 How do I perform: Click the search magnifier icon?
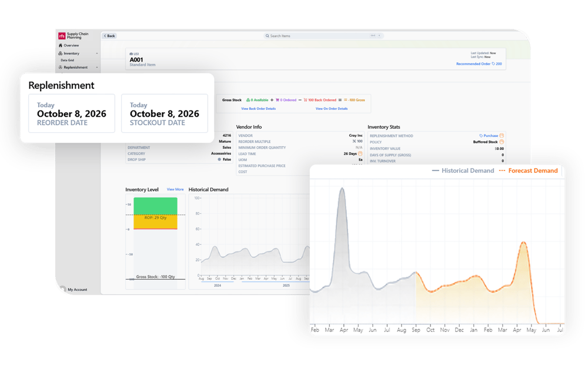pos(268,36)
